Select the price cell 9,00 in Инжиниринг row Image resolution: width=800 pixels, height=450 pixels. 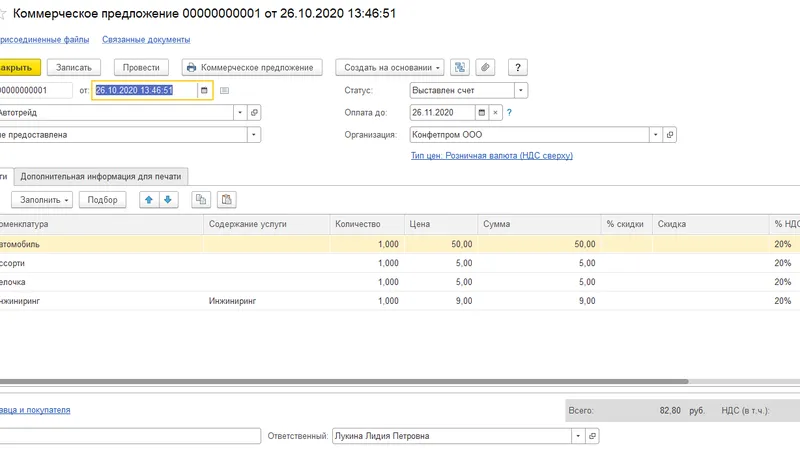tap(441, 301)
